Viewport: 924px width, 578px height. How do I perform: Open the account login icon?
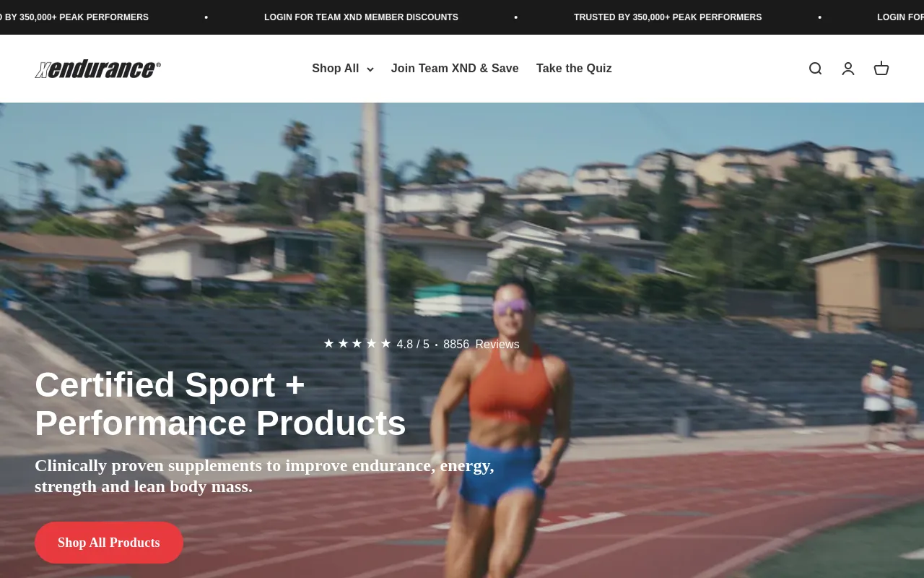(x=848, y=69)
